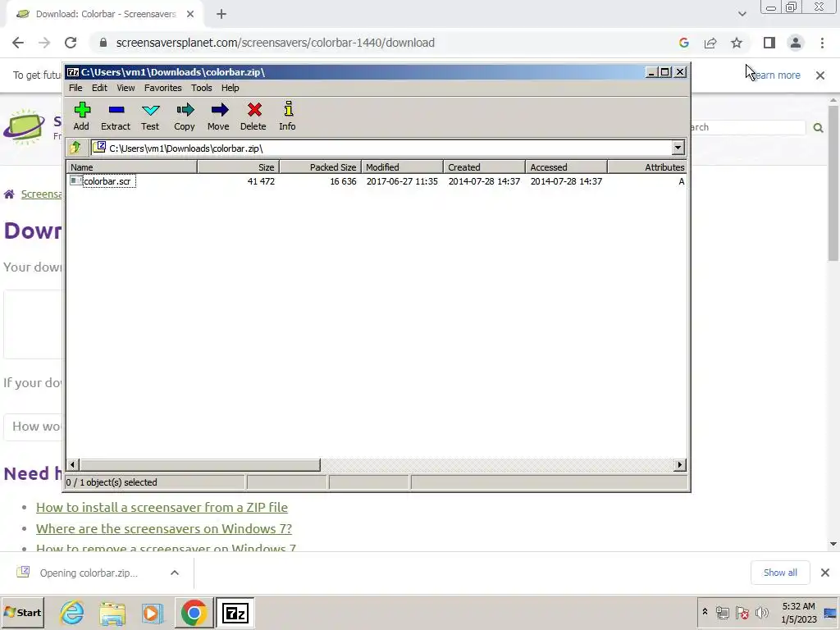Open Windows Explorer from the taskbar
The image size is (840, 630).
pyautogui.click(x=112, y=613)
